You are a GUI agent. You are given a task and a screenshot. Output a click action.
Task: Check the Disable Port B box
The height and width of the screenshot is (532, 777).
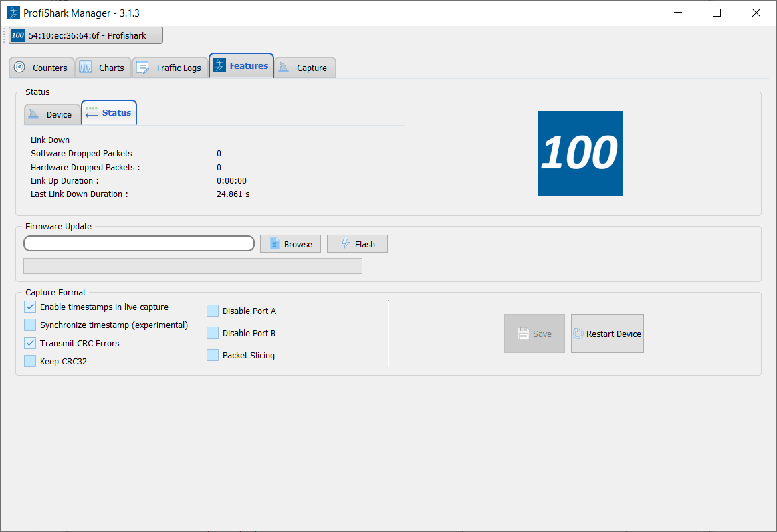(213, 333)
